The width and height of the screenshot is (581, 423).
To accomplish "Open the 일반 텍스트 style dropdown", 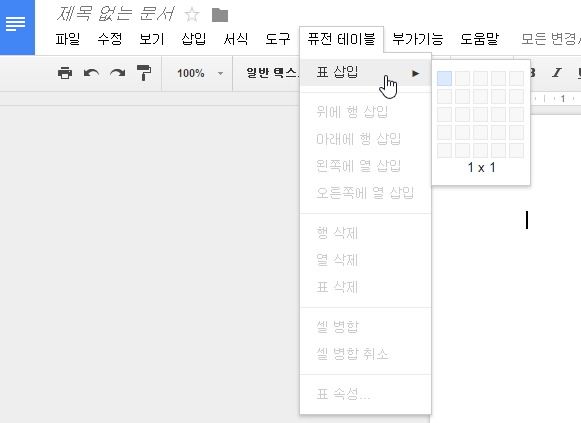I will pos(272,73).
